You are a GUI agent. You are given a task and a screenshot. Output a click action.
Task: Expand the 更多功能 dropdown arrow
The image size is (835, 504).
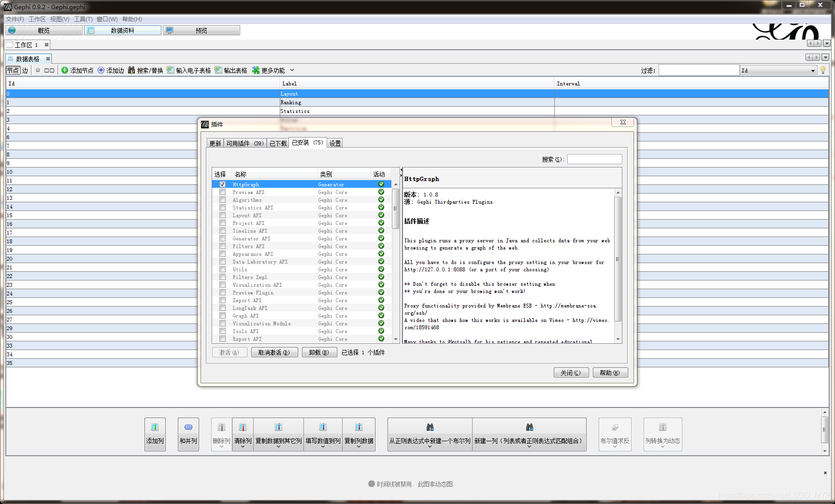coord(292,70)
